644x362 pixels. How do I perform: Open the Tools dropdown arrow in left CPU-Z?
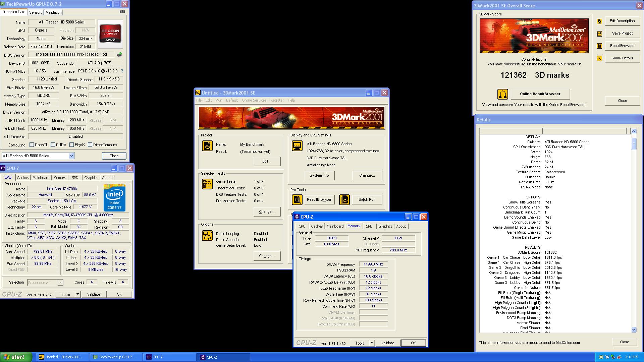(x=77, y=294)
